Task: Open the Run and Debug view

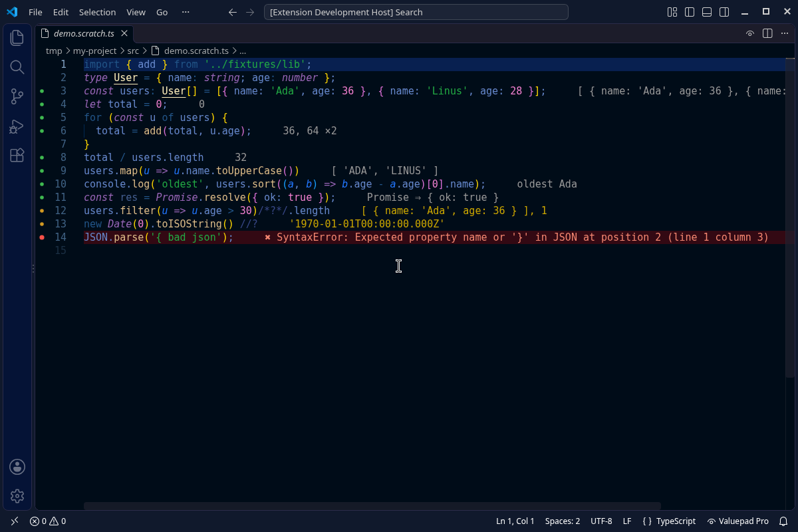Action: click(x=17, y=126)
